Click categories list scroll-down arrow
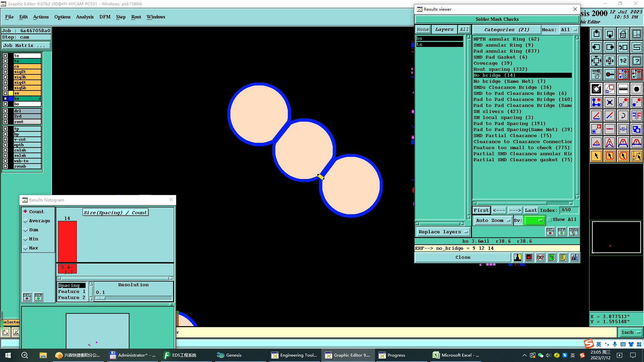Viewport: 644px width, 362px height. point(577,197)
